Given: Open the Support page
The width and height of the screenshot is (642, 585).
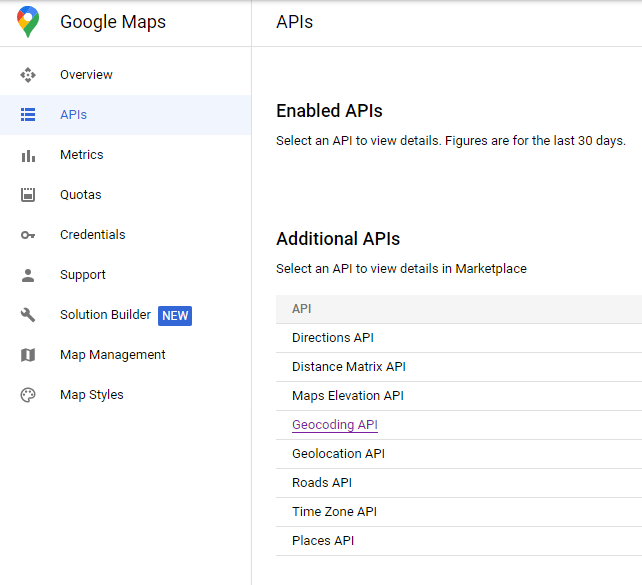Looking at the screenshot, I should [x=125, y=275].
